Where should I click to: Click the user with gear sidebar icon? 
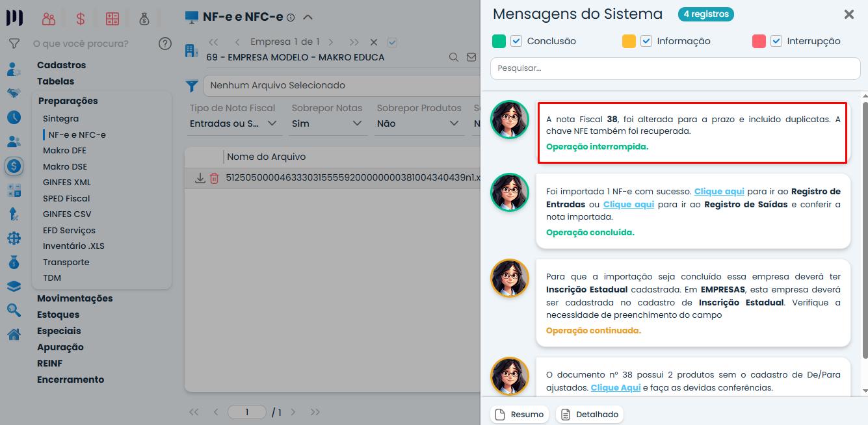[x=14, y=70]
